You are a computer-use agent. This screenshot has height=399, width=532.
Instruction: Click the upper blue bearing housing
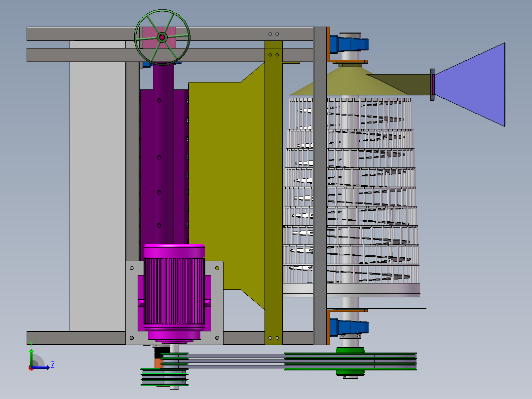click(x=349, y=44)
